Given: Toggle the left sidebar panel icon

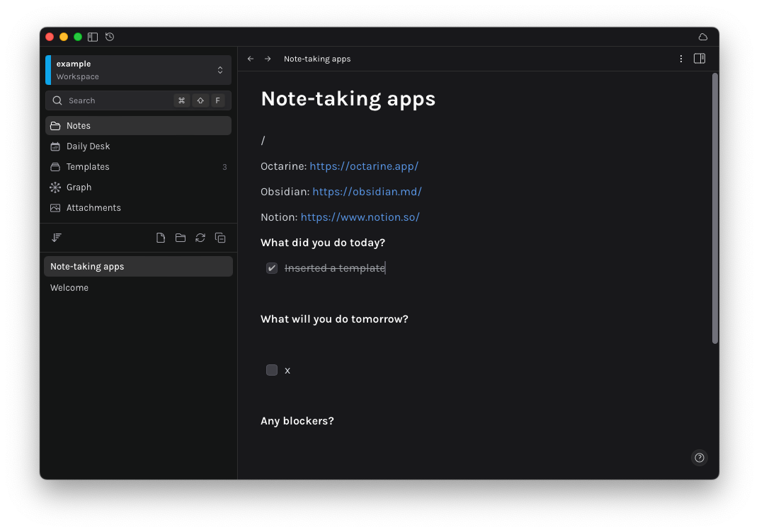Looking at the screenshot, I should pyautogui.click(x=93, y=37).
